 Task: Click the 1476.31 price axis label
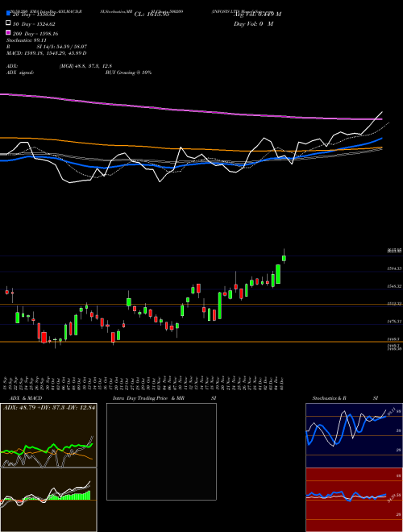click(394, 322)
